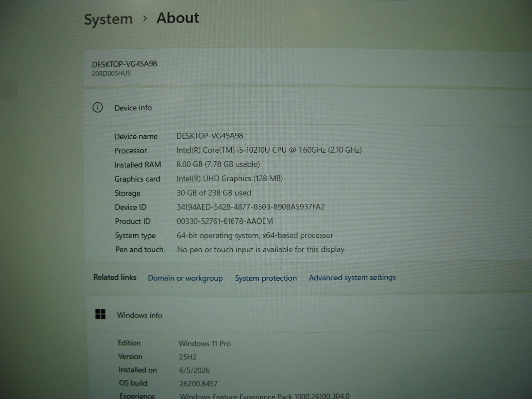Open Advanced system settings link
Image resolution: width=532 pixels, height=399 pixels.
[352, 277]
